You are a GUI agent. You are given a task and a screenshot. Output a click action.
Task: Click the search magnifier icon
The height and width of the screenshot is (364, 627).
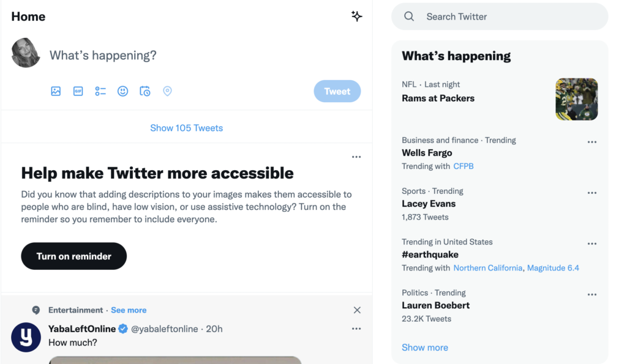click(409, 17)
